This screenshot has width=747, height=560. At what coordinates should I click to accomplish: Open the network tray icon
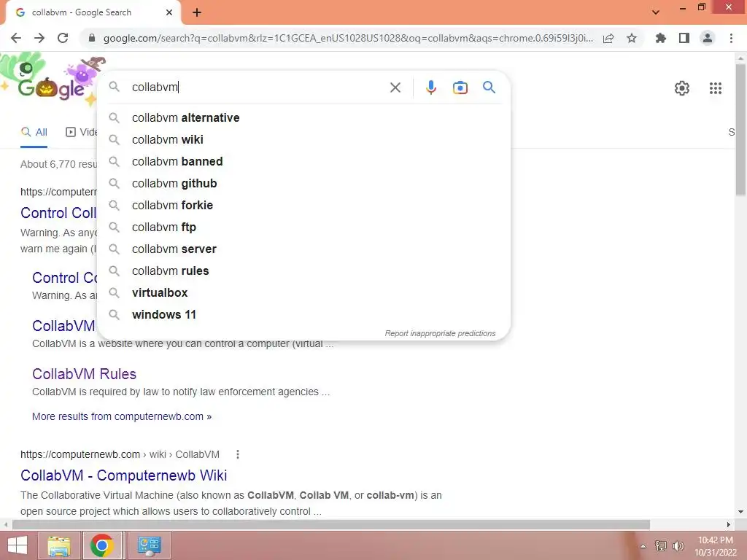click(x=661, y=546)
